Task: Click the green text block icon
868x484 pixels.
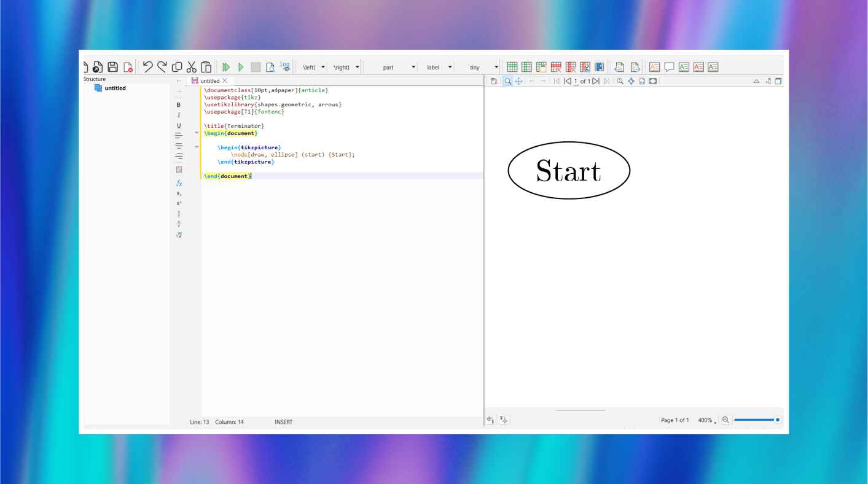Action: pos(684,67)
